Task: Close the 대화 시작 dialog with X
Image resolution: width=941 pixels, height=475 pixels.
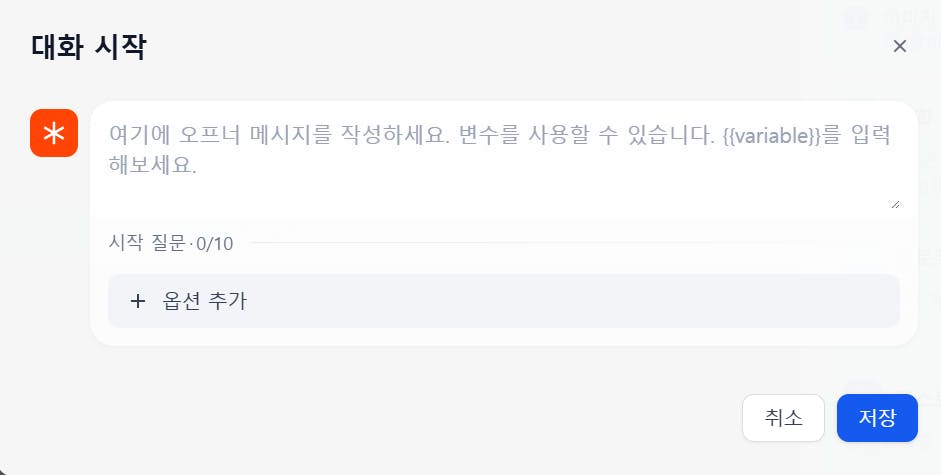Action: click(x=899, y=46)
